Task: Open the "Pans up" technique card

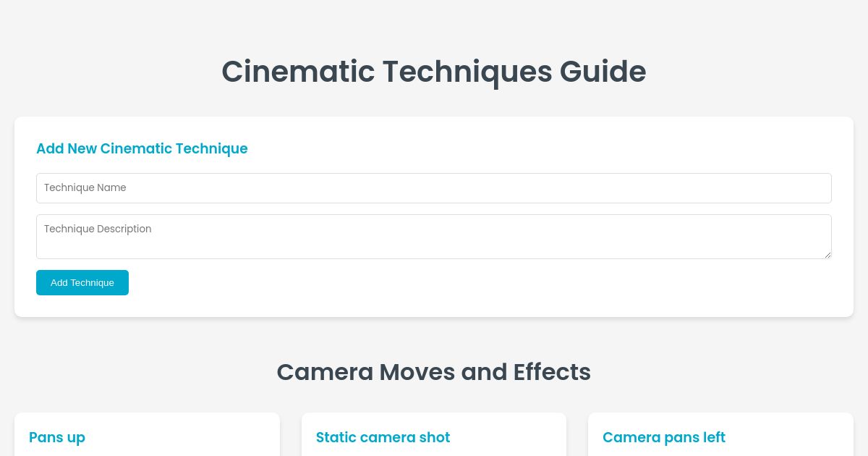Action: pyautogui.click(x=147, y=434)
